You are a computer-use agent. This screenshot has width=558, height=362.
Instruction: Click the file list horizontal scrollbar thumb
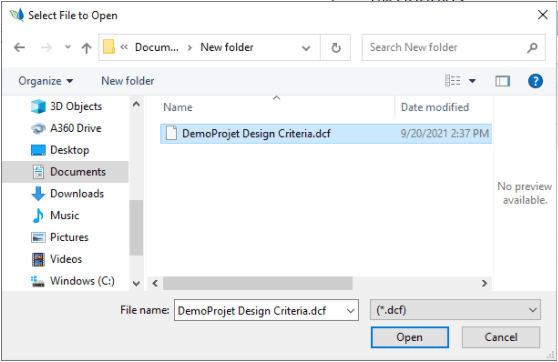coord(258,283)
